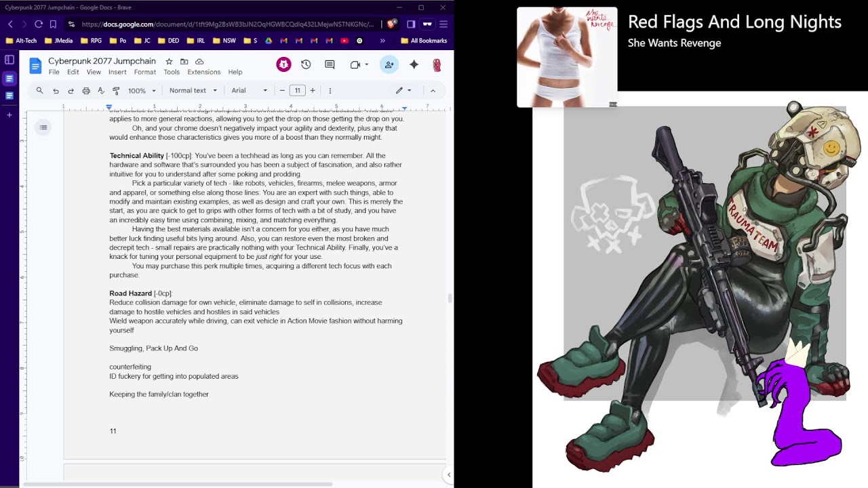
Task: Click the browser back arrow
Action: (10, 24)
